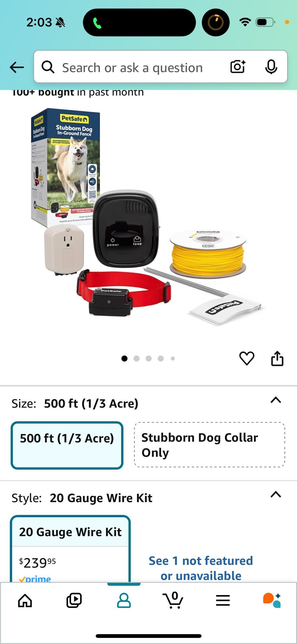Open the shopping cart icon

[173, 600]
